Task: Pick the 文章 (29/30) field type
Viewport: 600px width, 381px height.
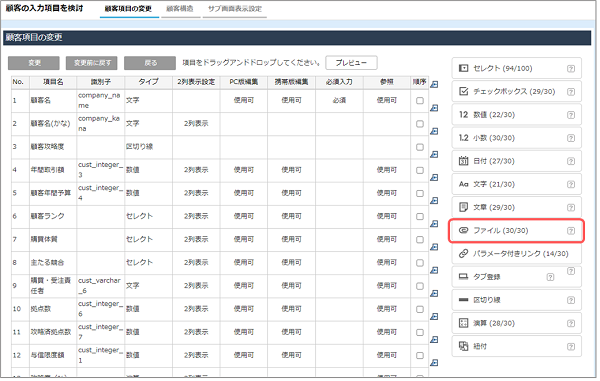Action: [x=516, y=207]
